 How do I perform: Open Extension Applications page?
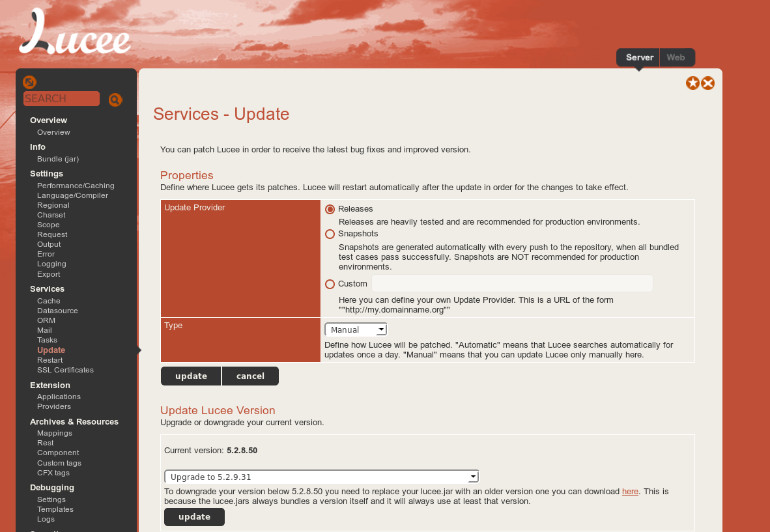pos(59,397)
